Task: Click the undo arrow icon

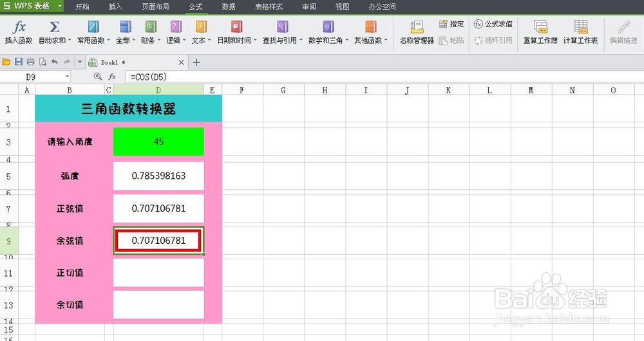Action: click(x=54, y=62)
